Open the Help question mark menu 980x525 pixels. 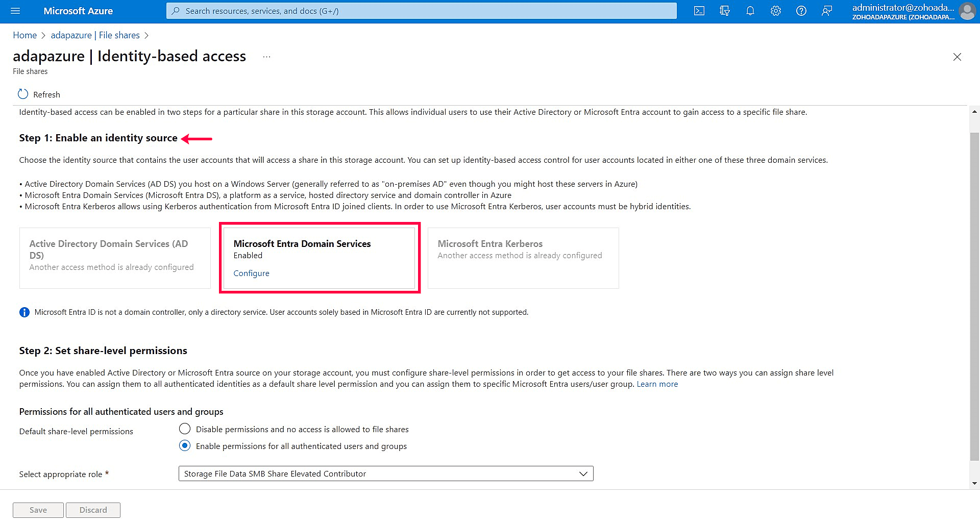pos(801,11)
